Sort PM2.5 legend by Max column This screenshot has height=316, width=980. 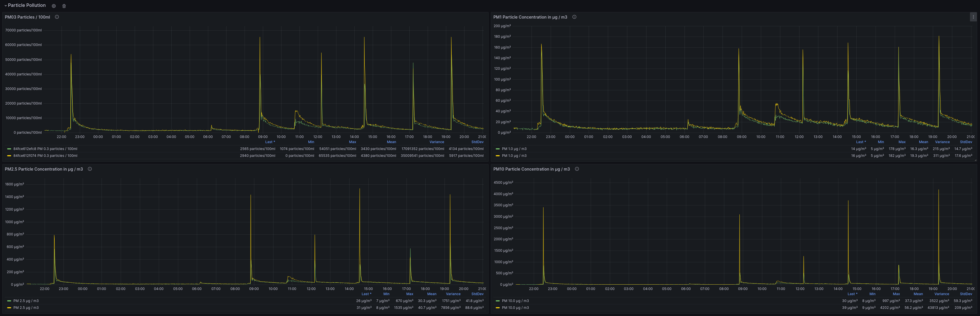[410, 294]
